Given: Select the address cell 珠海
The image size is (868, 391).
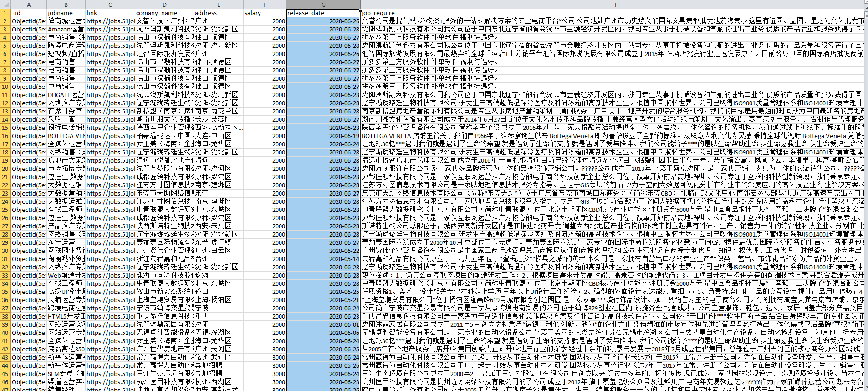Looking at the screenshot, I should point(219,275).
